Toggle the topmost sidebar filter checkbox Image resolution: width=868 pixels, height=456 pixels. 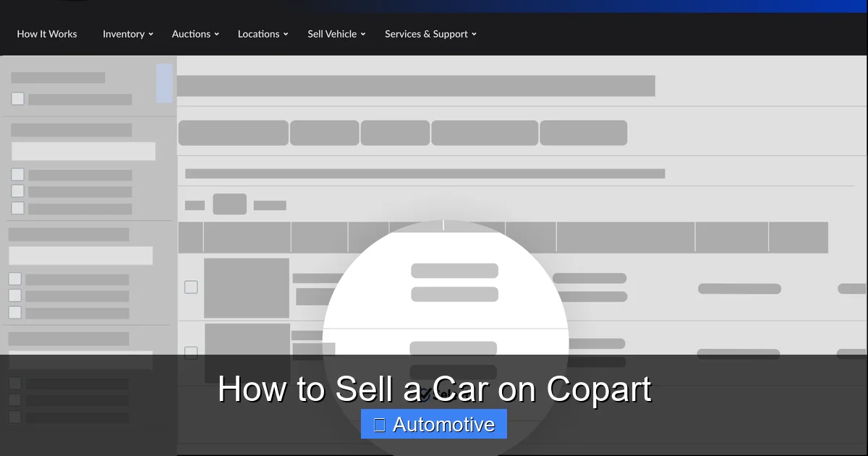17,98
